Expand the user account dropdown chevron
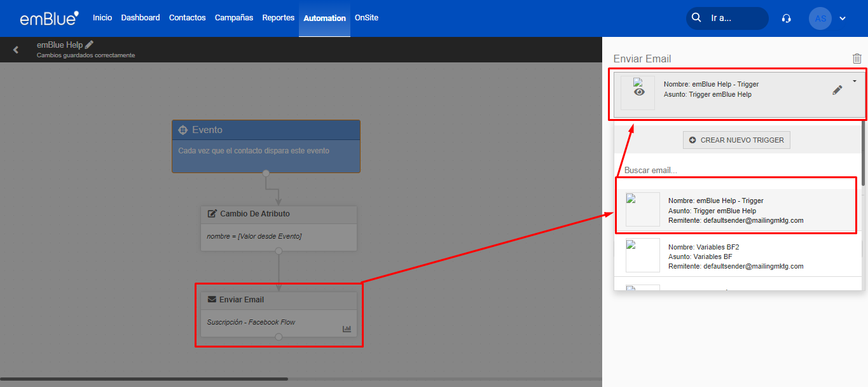868x387 pixels. coord(843,18)
